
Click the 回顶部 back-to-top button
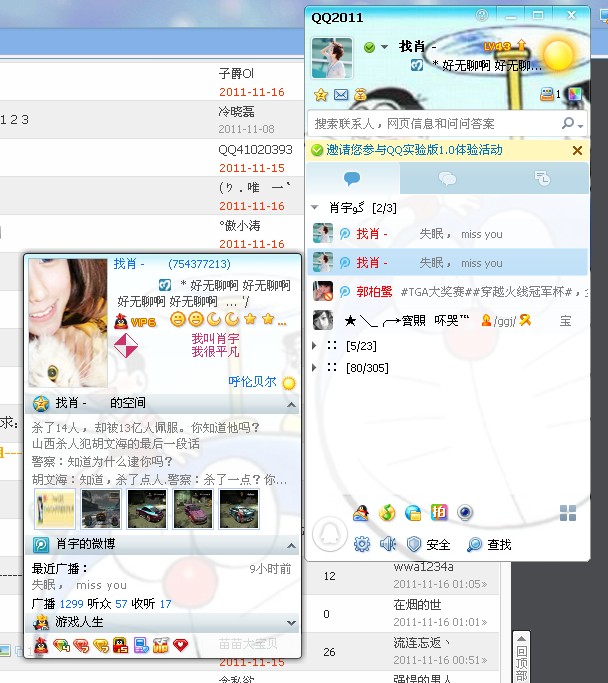coord(521,657)
